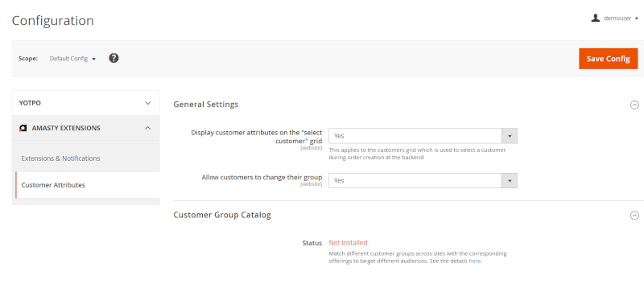Click the 'Match different customer groups' description text
Screen dimensions: 644x296
(x=418, y=257)
